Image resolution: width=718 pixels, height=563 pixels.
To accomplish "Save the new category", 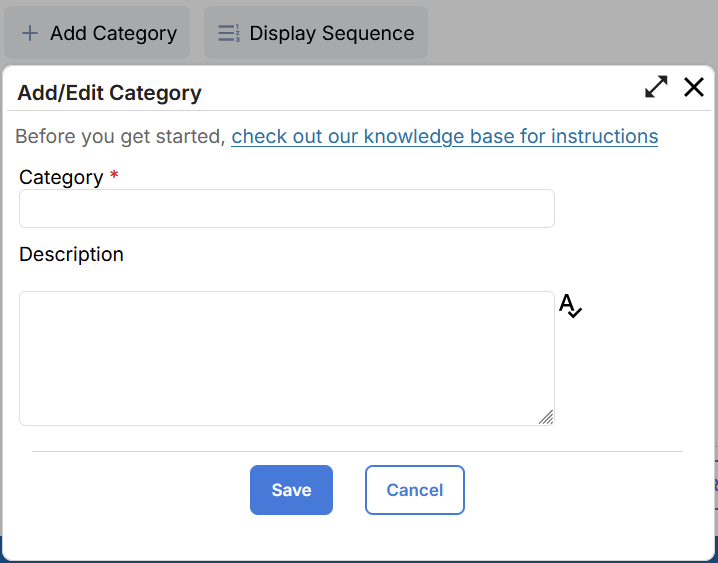I will tap(291, 490).
